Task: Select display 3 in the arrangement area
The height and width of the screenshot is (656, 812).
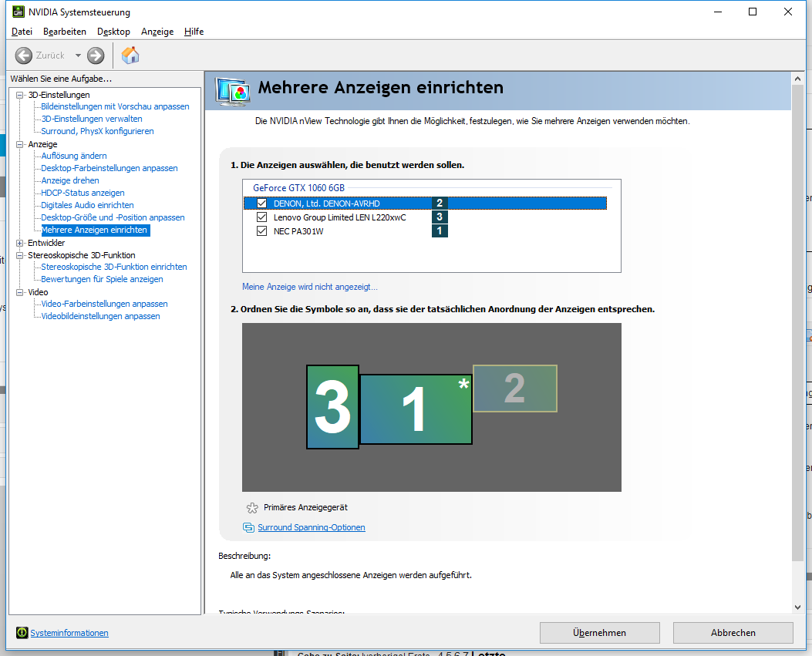Action: [332, 407]
